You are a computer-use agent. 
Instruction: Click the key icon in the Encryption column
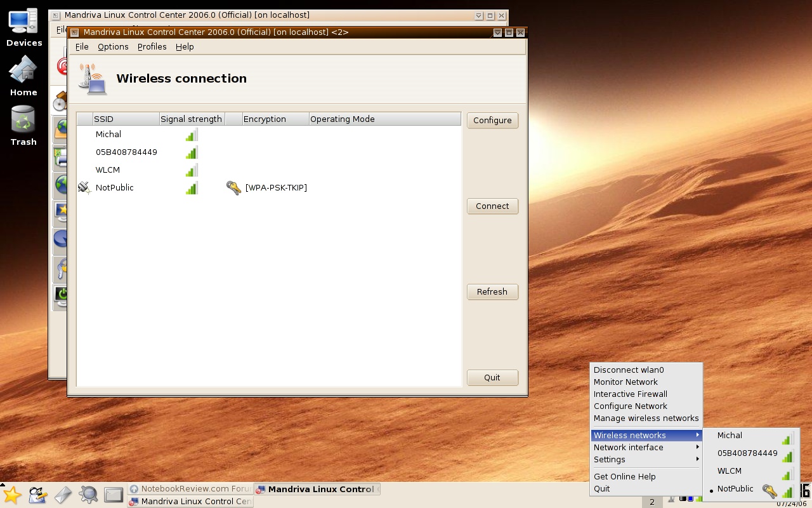(x=233, y=187)
